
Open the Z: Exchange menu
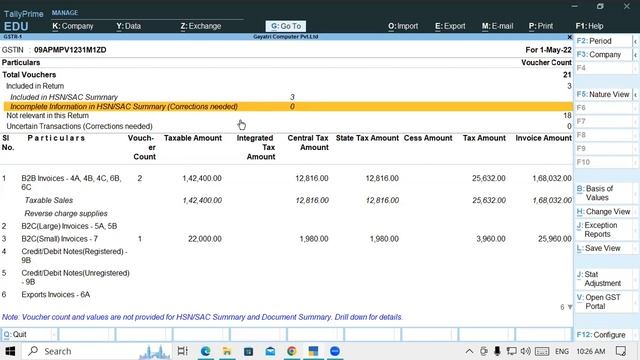point(200,26)
